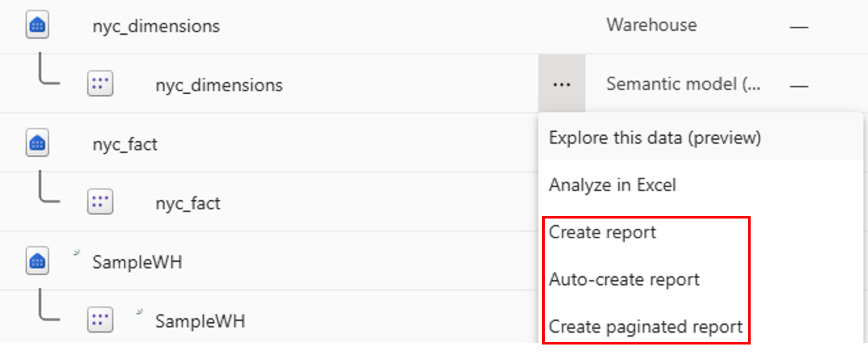Open the nyc_fact semantic model name

coord(187,203)
